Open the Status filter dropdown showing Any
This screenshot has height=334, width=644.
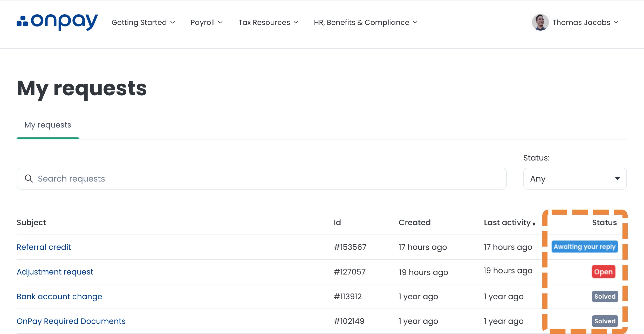point(575,179)
